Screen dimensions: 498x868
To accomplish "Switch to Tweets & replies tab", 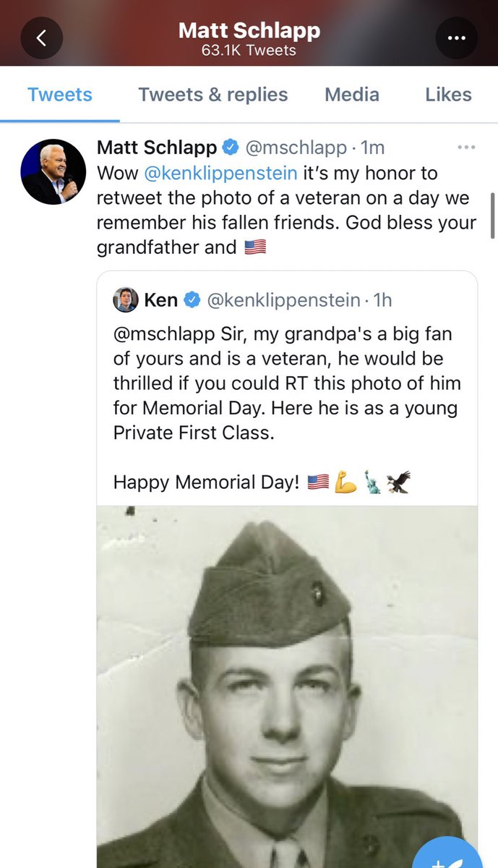I will pyautogui.click(x=213, y=95).
